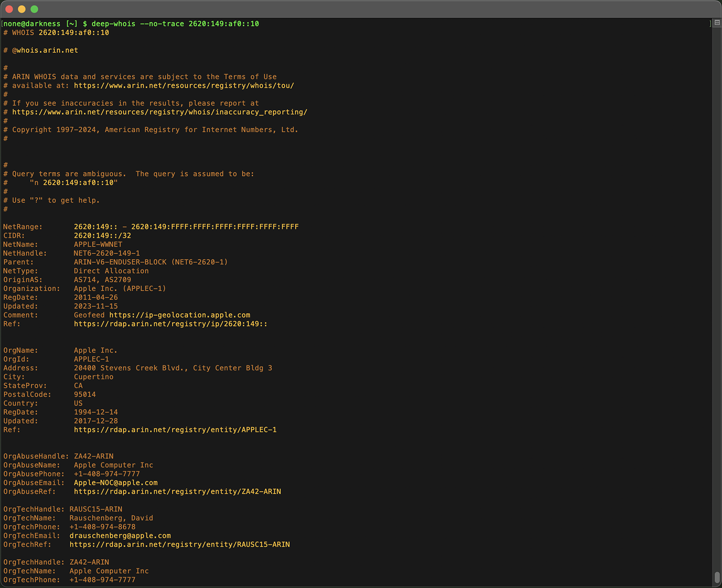Image resolution: width=722 pixels, height=588 pixels.
Task: Open the rdap.arin.net Ref link for 2620:149::
Action: 170,324
